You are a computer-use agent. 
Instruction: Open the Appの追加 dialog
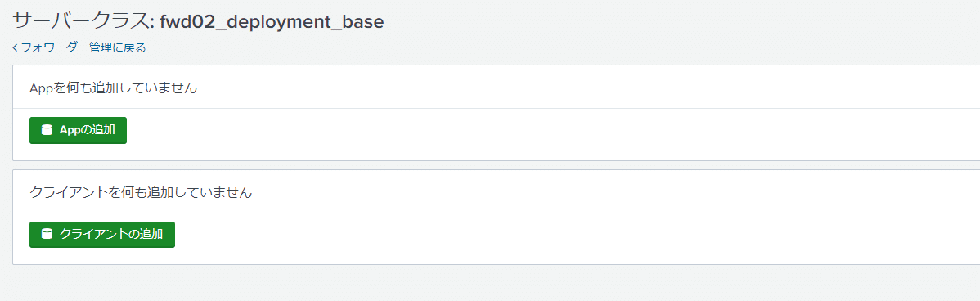pyautogui.click(x=79, y=130)
